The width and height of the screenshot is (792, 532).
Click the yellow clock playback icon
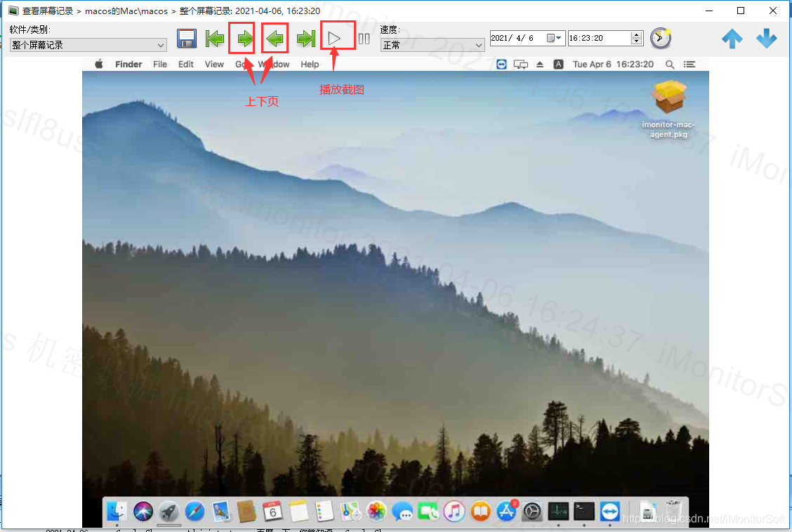click(x=659, y=39)
